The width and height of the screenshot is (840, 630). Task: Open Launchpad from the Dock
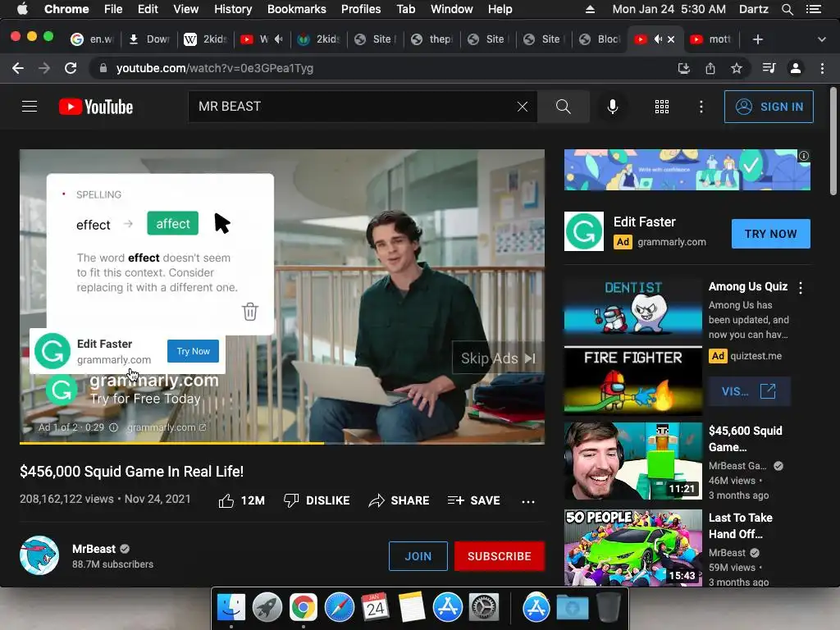click(x=267, y=608)
